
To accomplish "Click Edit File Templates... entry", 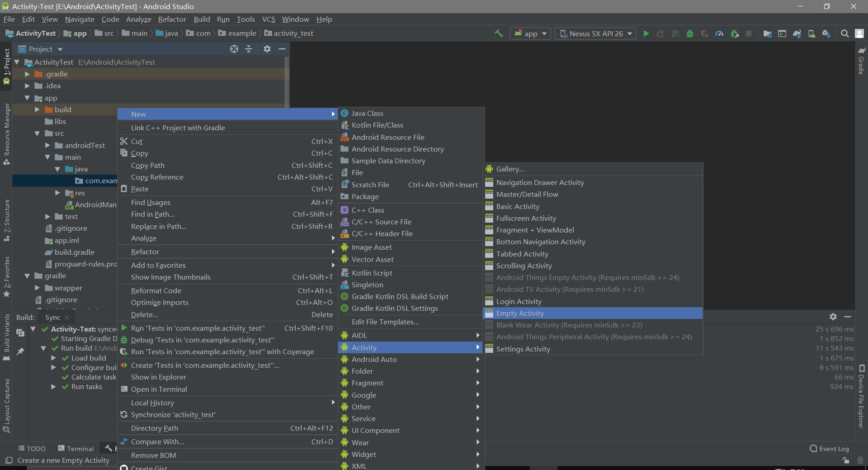I will pos(411,322).
